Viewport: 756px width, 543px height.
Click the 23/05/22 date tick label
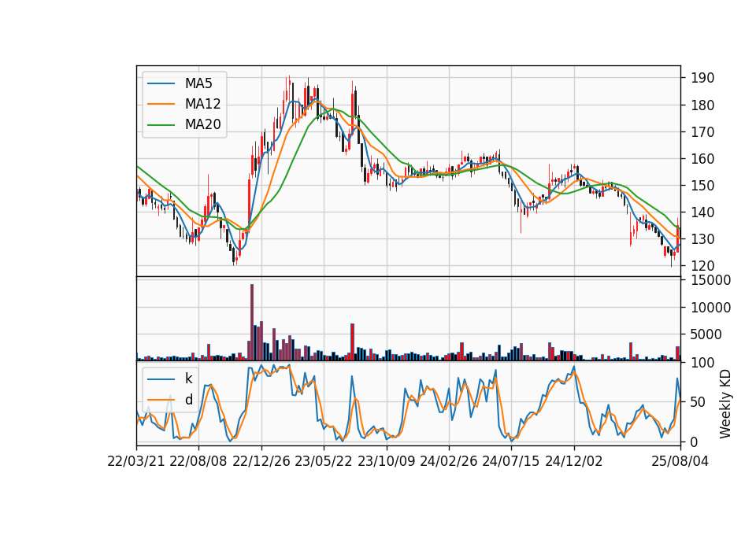point(324,461)
